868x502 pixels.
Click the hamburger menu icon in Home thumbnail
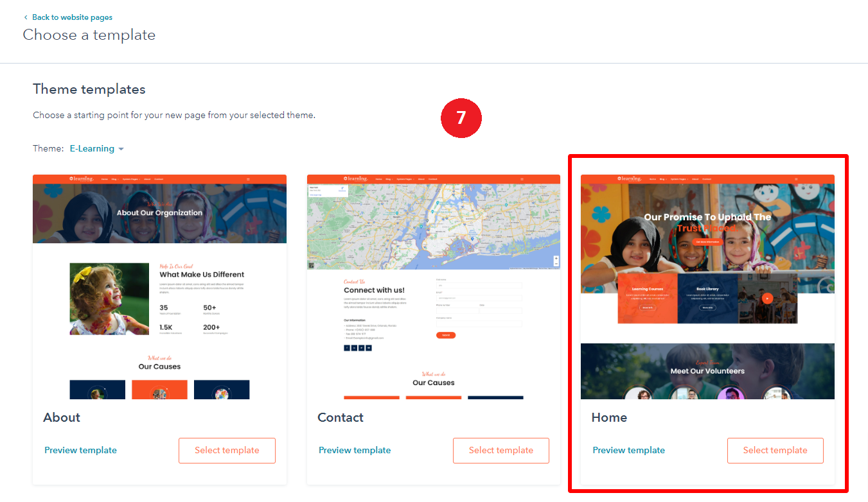click(796, 179)
